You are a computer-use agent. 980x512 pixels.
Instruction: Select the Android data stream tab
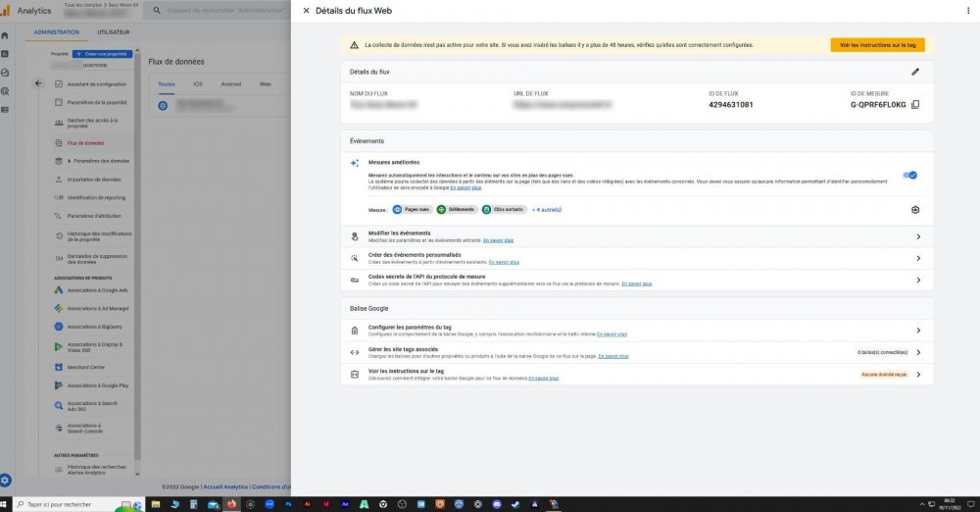tap(230, 84)
